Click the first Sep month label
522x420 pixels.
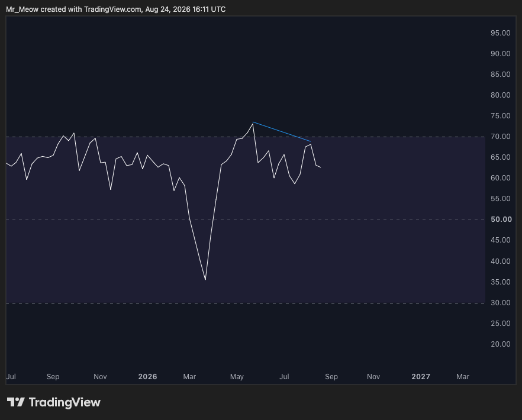click(53, 377)
